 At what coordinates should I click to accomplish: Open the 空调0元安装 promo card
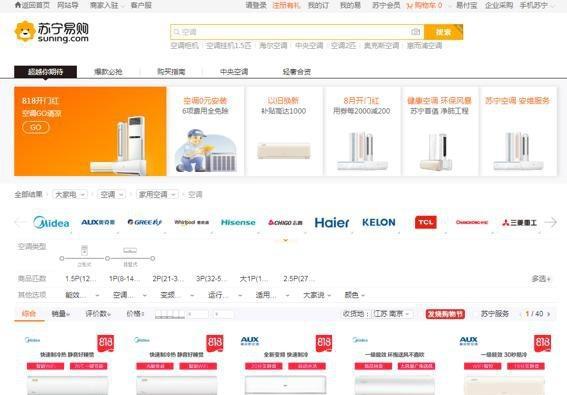click(205, 131)
